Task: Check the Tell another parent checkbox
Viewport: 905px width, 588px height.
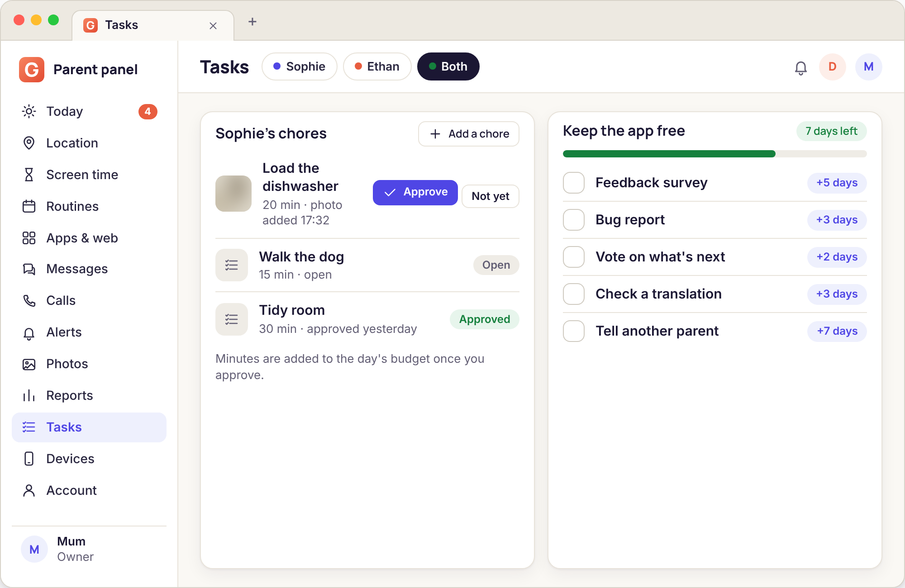Action: [x=574, y=331]
